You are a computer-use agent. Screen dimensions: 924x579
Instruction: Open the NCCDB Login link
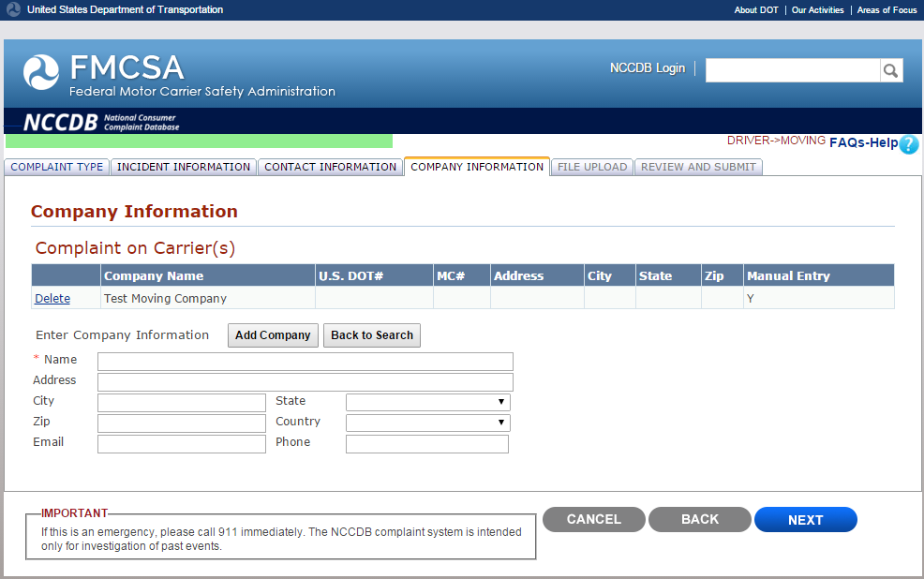click(648, 68)
